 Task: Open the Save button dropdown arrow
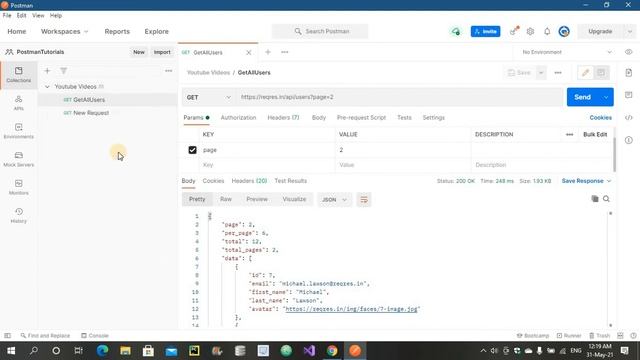[541, 73]
